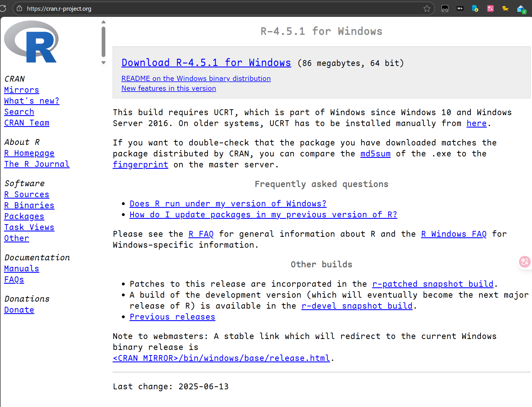This screenshot has height=407, width=532.
Task: Click the 'here' UCRT install link
Action: (x=476, y=123)
